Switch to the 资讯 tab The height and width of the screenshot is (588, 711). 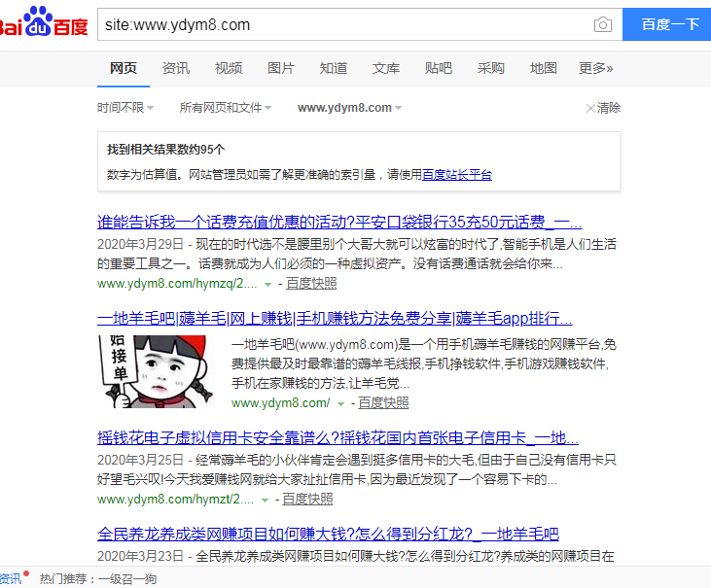pyautogui.click(x=176, y=68)
